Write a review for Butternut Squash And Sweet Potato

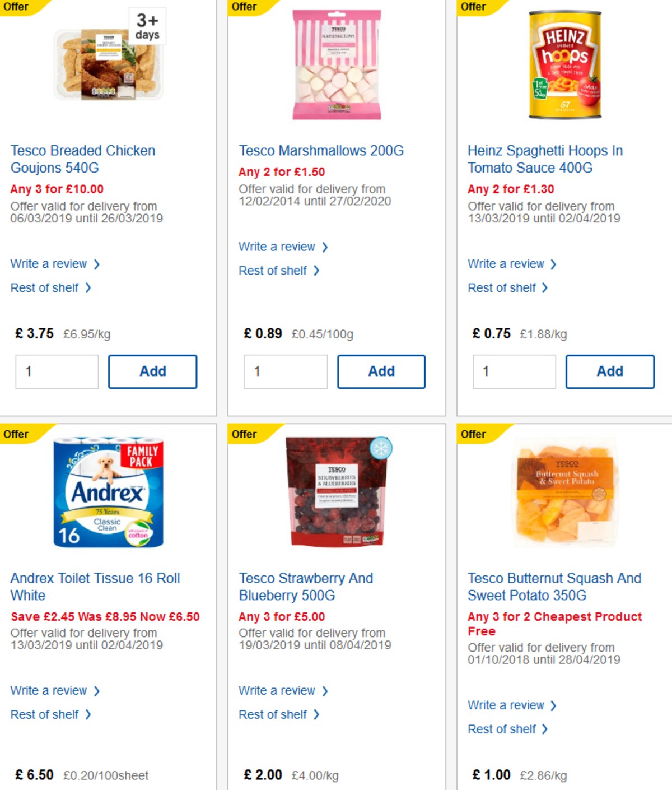tap(506, 705)
